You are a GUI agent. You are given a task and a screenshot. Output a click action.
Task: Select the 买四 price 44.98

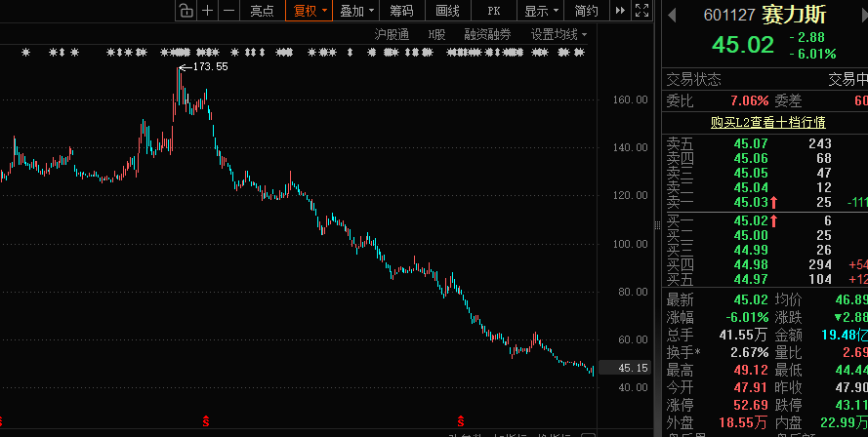[x=751, y=264]
